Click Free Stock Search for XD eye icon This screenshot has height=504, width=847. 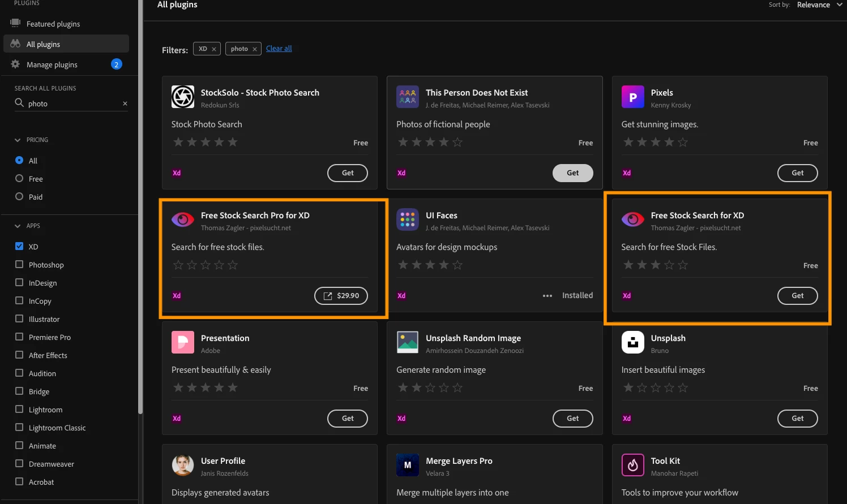click(633, 219)
